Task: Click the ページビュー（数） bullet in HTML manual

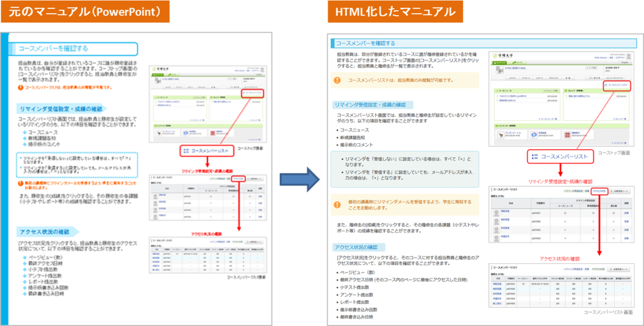Action: pyautogui.click(x=357, y=272)
